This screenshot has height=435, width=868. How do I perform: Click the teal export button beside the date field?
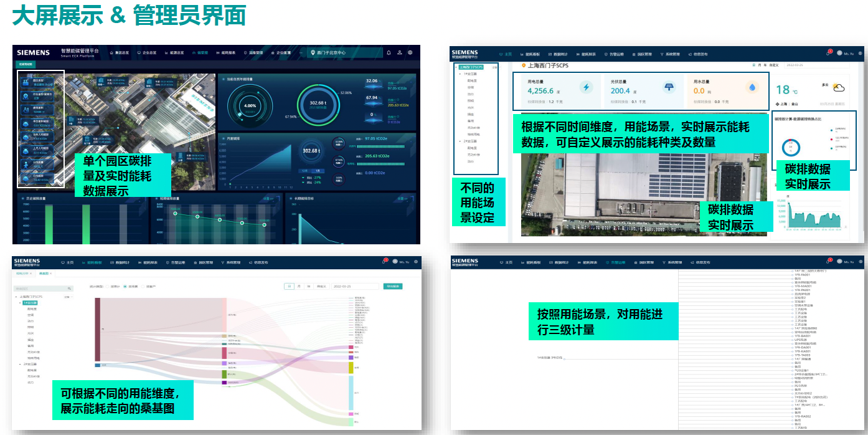click(x=392, y=287)
